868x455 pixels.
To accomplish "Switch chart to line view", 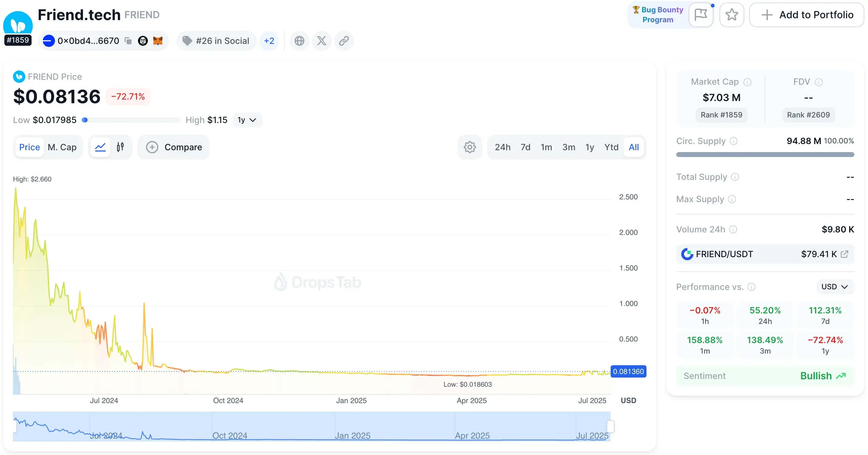I will pos(101,147).
